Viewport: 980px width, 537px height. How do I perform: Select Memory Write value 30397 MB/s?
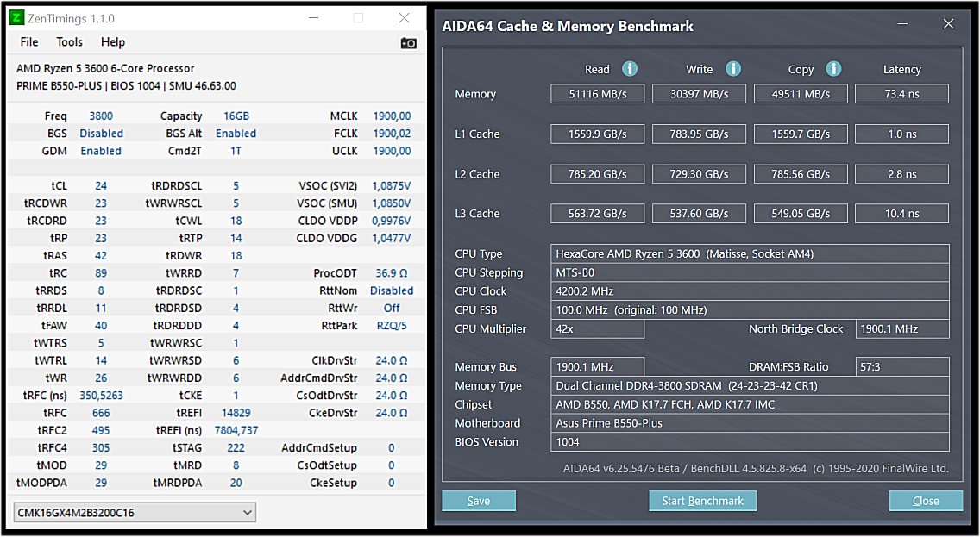699,94
